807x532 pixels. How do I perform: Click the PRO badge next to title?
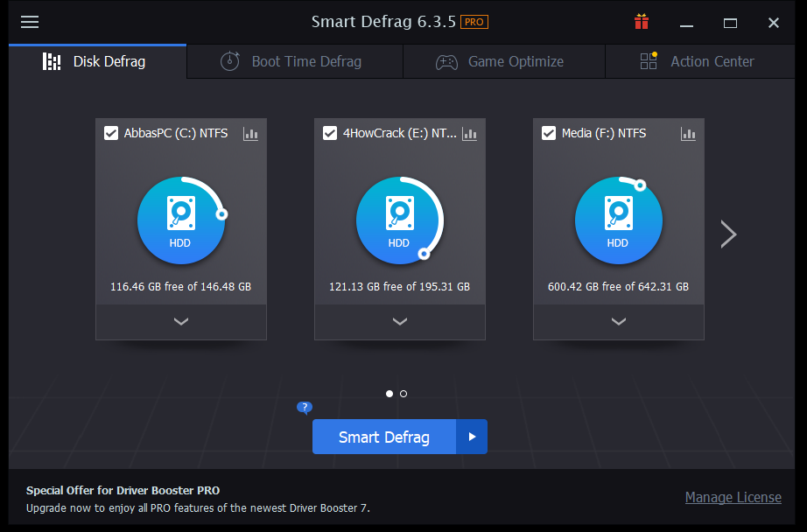point(474,22)
